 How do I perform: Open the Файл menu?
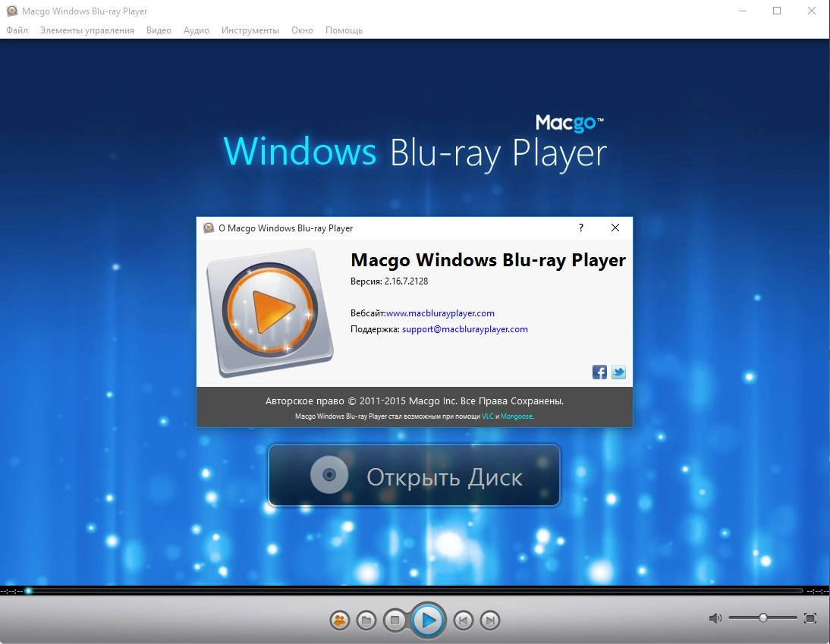17,30
